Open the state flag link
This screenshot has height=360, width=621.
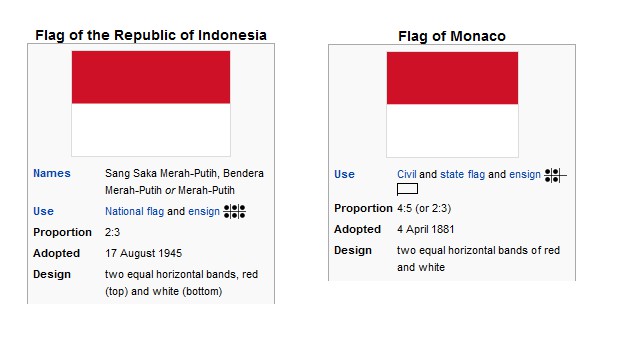click(x=463, y=175)
